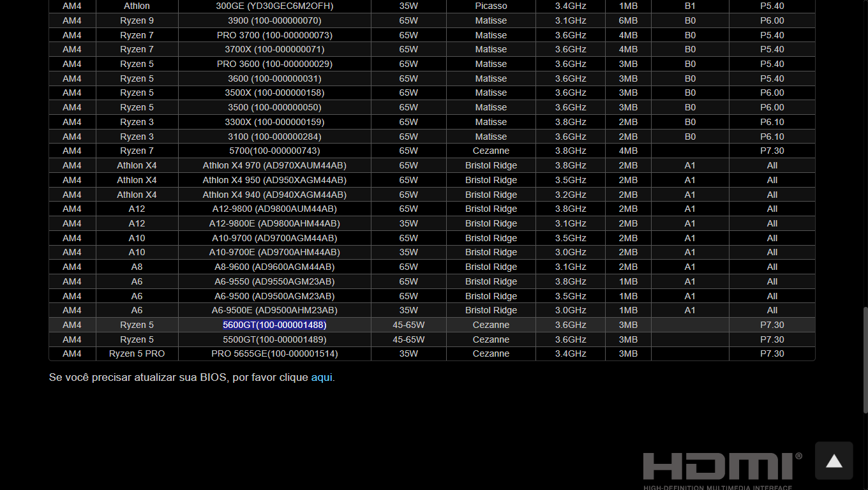Click the A8 family cell
Image resolution: width=868 pixels, height=490 pixels.
click(x=137, y=267)
